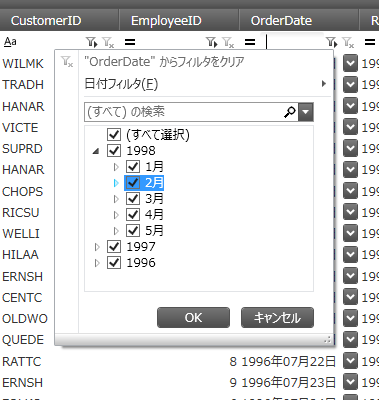379x400 pixels.
Task: Select the RICSU customer cell
Action: tap(21, 212)
